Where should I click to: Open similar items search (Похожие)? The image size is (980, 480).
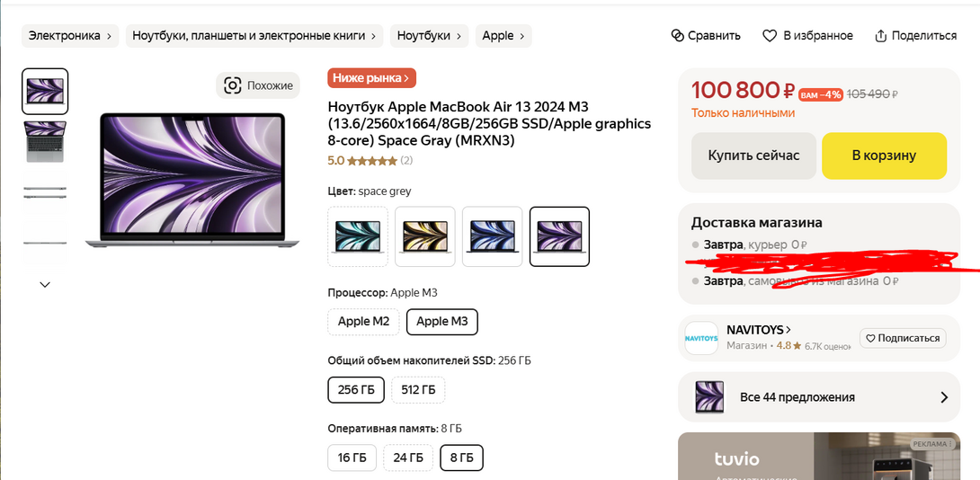point(258,85)
